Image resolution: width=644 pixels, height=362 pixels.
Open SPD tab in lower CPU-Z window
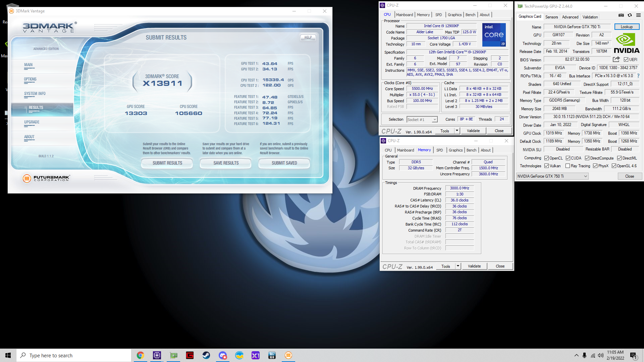[439, 150]
